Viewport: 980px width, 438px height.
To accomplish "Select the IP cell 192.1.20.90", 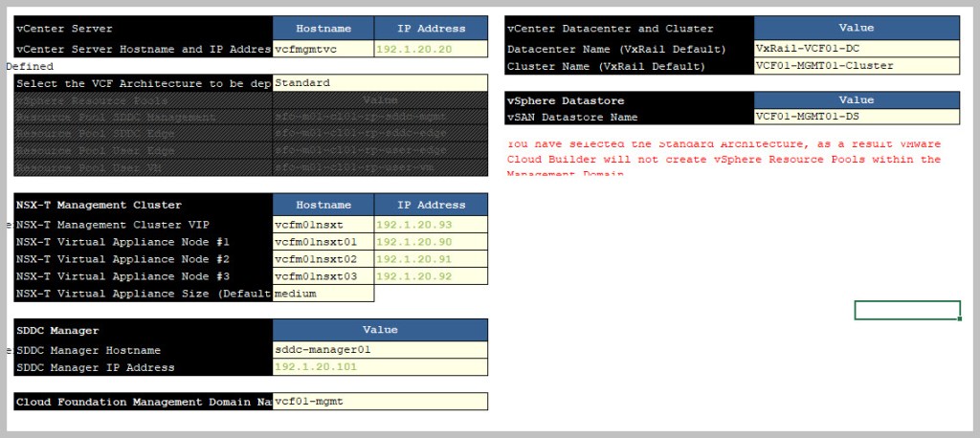I will pyautogui.click(x=431, y=242).
